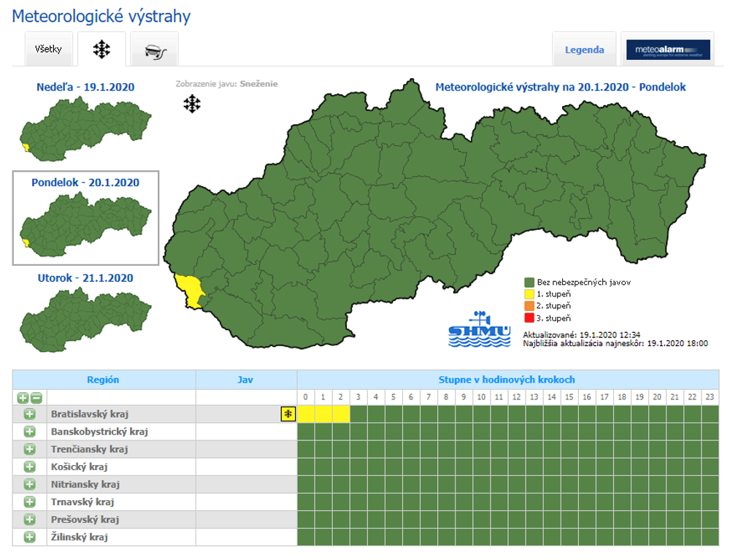
Task: Select the Nedeľa - 19.1.2020 day link
Action: [x=85, y=87]
